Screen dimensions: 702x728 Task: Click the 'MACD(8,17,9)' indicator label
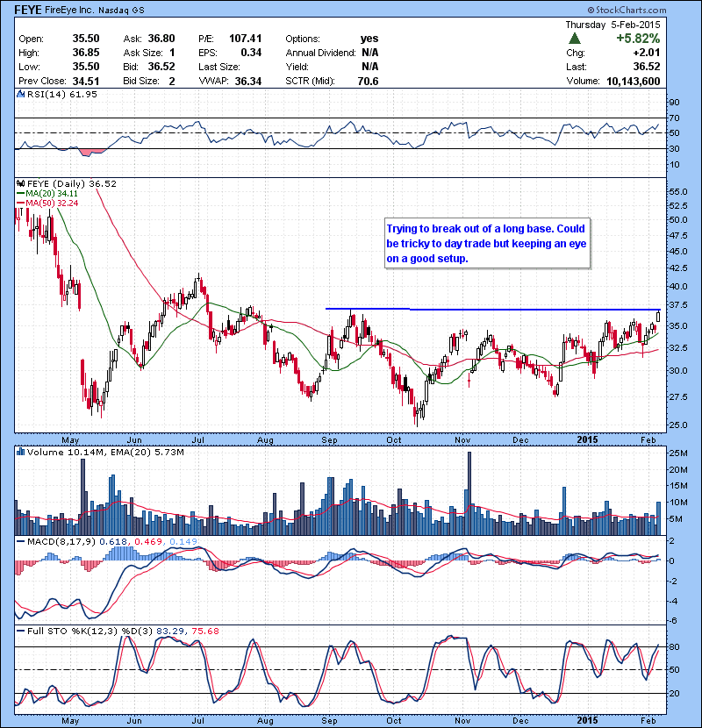(61, 541)
